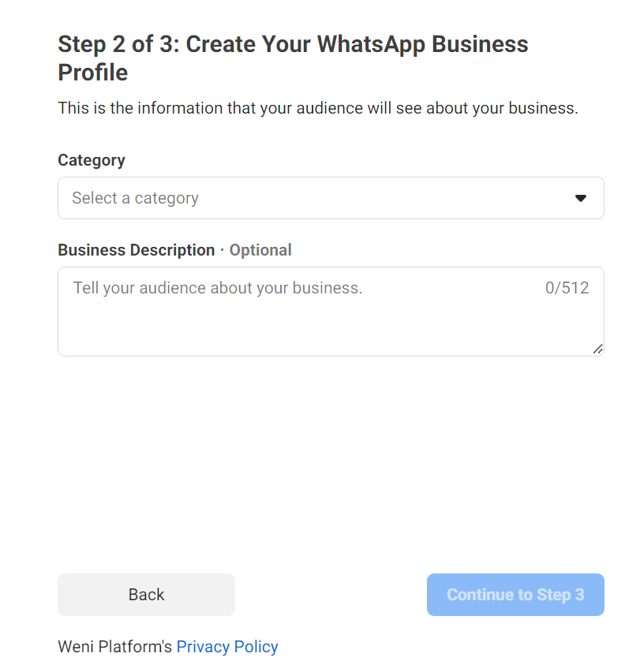Image resolution: width=640 pixels, height=672 pixels.
Task: Click the Category field label
Action: tap(91, 160)
